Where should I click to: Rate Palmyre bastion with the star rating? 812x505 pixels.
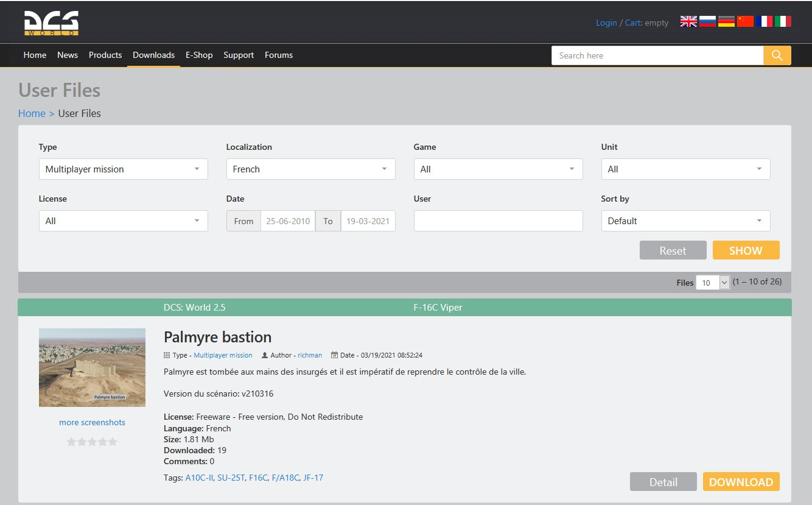pyautogui.click(x=92, y=442)
